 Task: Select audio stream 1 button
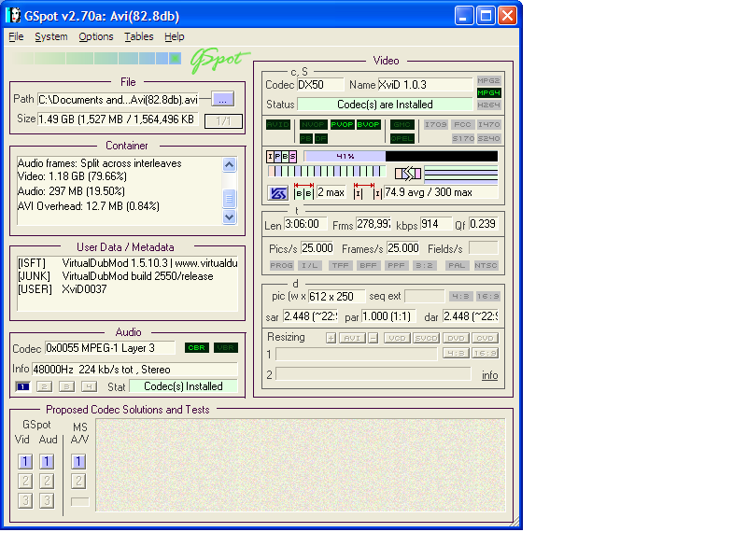click(x=22, y=386)
